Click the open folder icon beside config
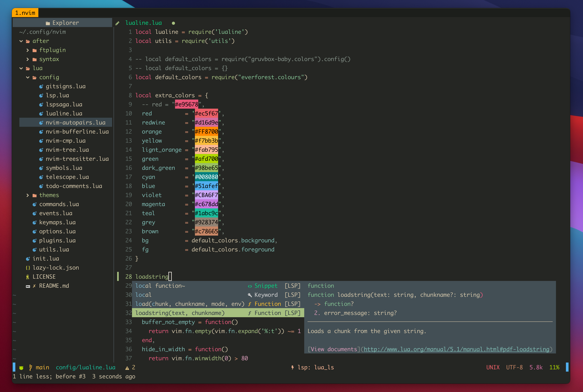The height and width of the screenshot is (392, 583). click(x=35, y=77)
